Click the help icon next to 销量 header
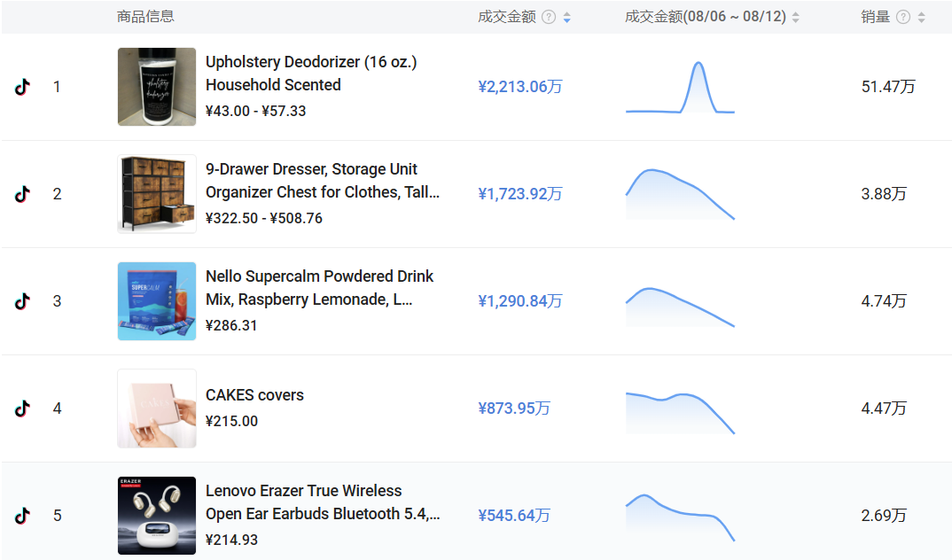The image size is (952, 560). (903, 17)
